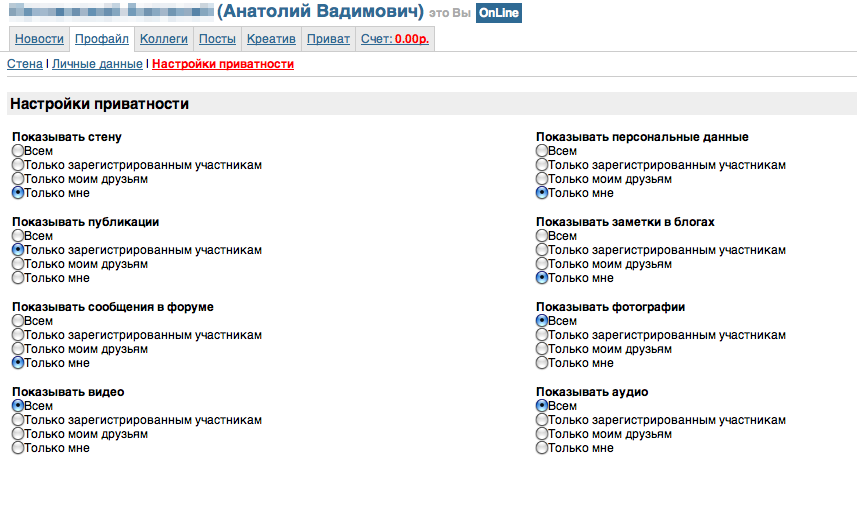
Task: Select Только мне for Показывать аудио
Action: point(542,448)
